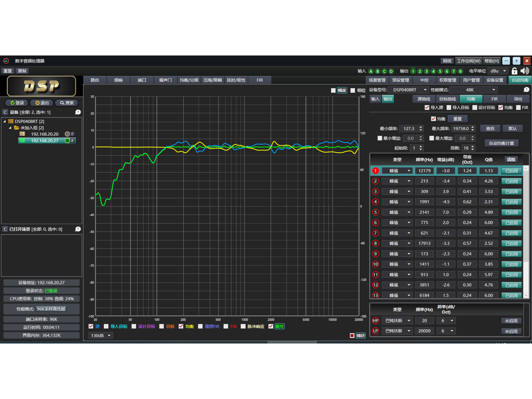
Task: Select EQ band 12 circle
Action: (376, 285)
